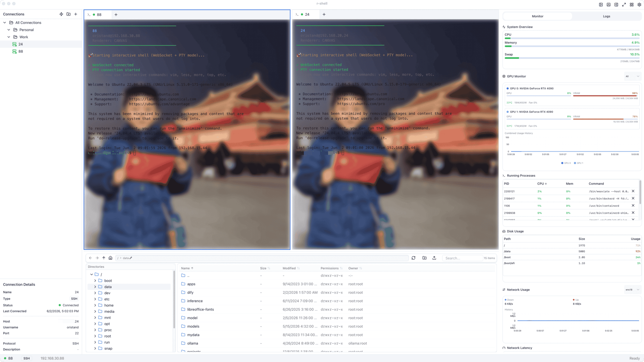Screen dimensions: 644x362
Task: Kill the containerd-shim process 2199938
Action: click(633, 213)
